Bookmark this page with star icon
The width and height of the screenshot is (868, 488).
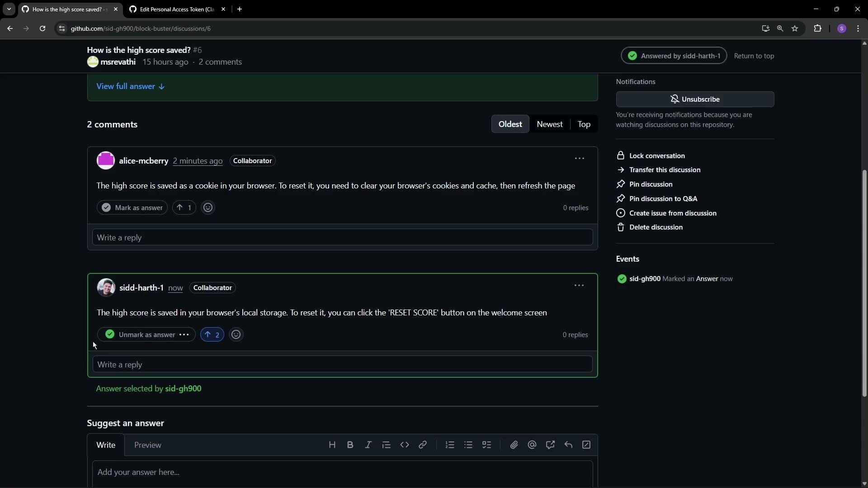[x=795, y=28]
